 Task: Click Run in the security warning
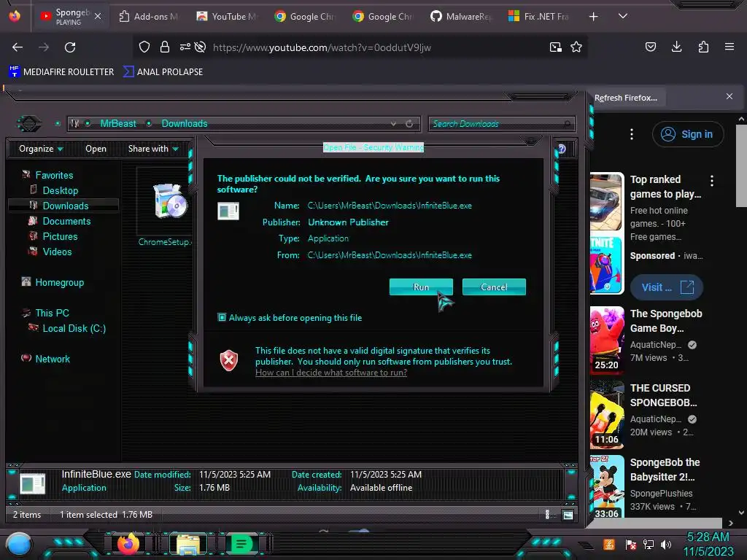421,287
